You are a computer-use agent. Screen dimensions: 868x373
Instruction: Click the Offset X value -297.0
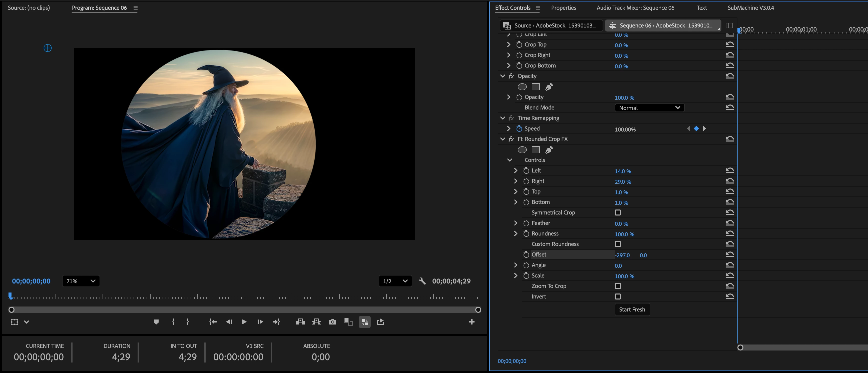[x=622, y=255]
